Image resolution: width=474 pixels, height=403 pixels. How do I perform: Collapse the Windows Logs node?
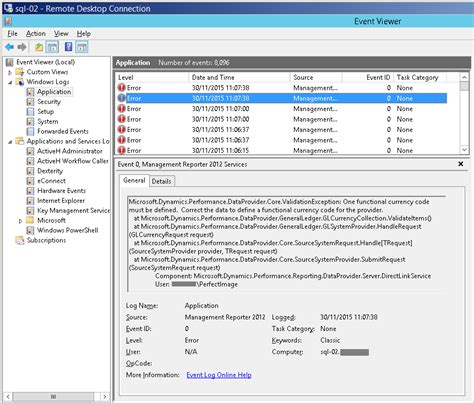(x=10, y=82)
